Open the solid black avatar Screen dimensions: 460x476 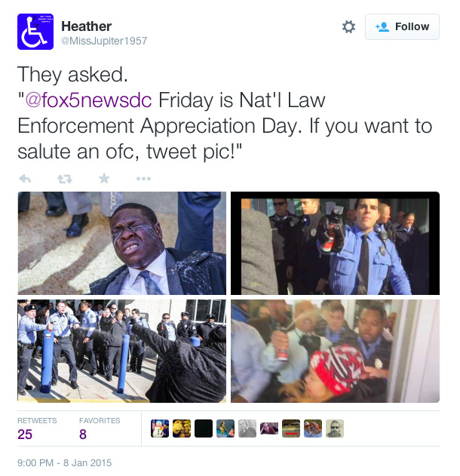pyautogui.click(x=204, y=428)
